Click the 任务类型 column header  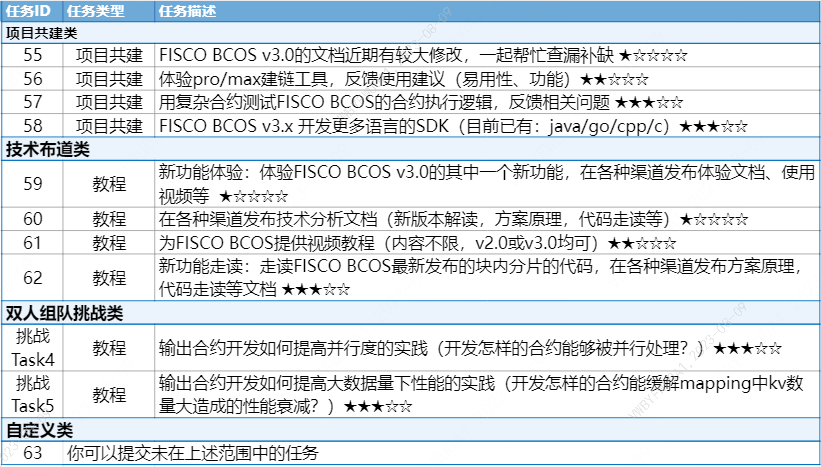click(x=109, y=11)
